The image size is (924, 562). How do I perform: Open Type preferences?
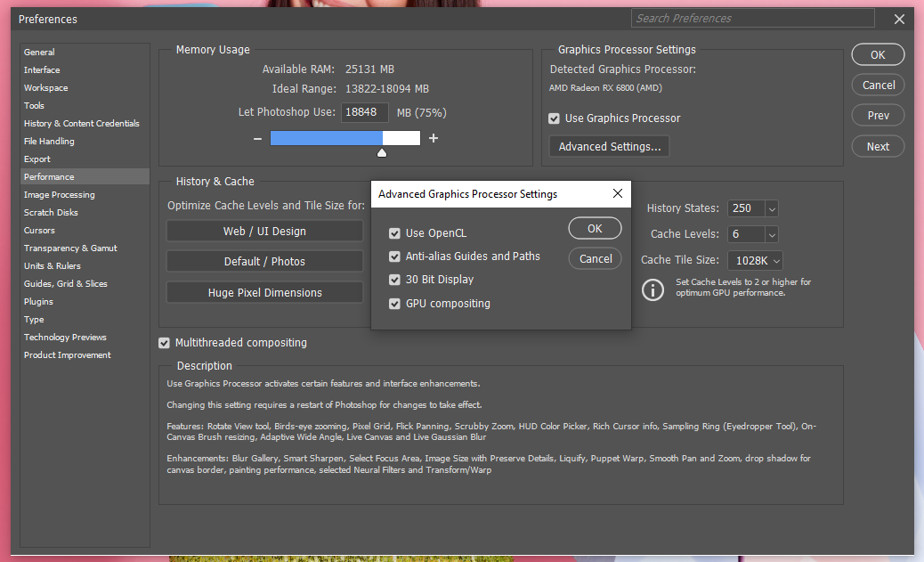[85, 319]
